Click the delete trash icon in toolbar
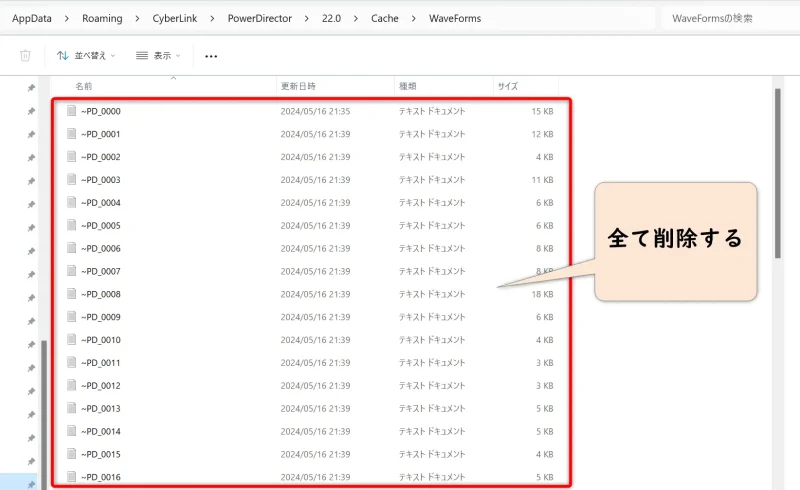The image size is (800, 490). pyautogui.click(x=25, y=56)
